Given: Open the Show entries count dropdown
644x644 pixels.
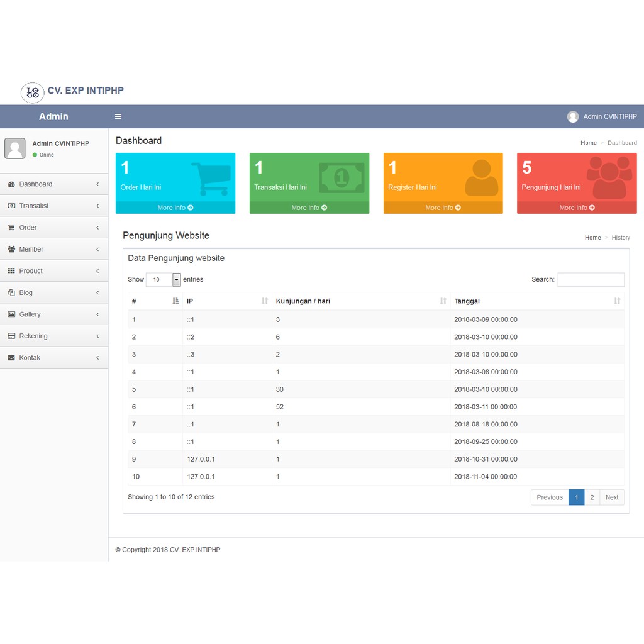Looking at the screenshot, I should (x=164, y=280).
